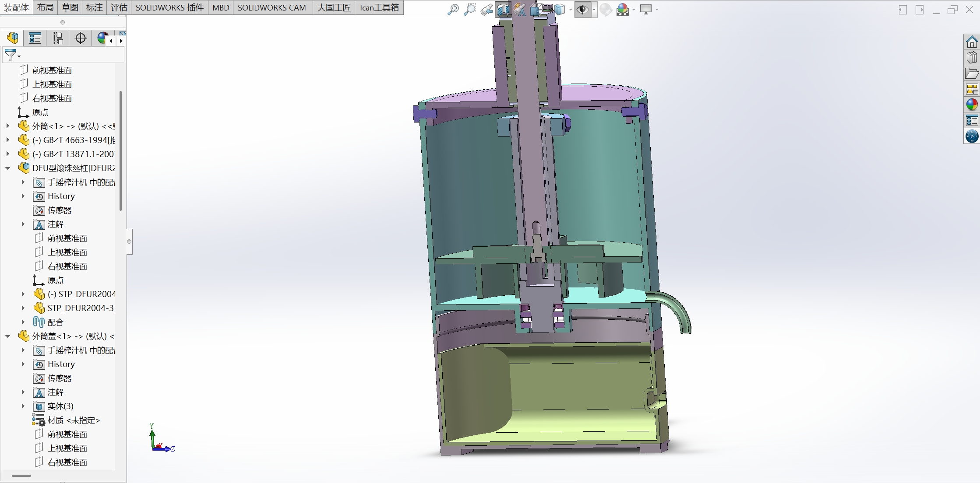Select the Zoom to Area tool
The height and width of the screenshot is (483, 980).
(469, 9)
